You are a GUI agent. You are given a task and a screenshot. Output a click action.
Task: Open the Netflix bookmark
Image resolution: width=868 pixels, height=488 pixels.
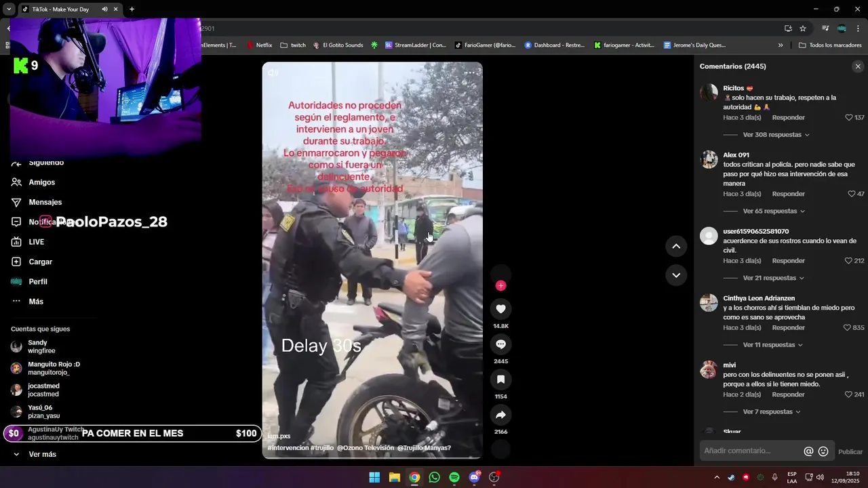(x=259, y=45)
